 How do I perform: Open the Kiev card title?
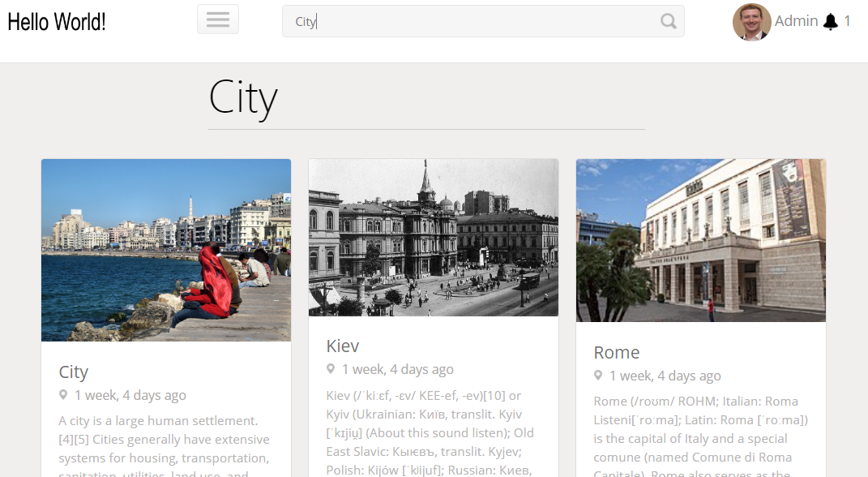(x=343, y=346)
